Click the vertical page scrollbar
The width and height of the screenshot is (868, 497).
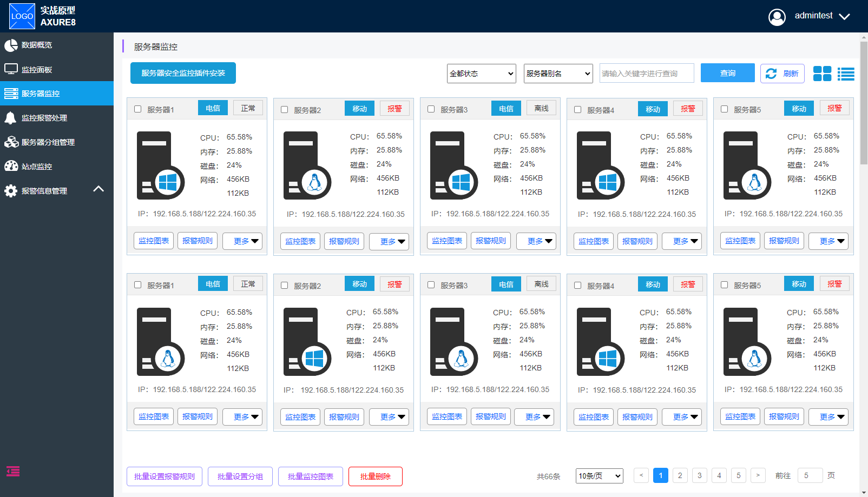tap(864, 103)
